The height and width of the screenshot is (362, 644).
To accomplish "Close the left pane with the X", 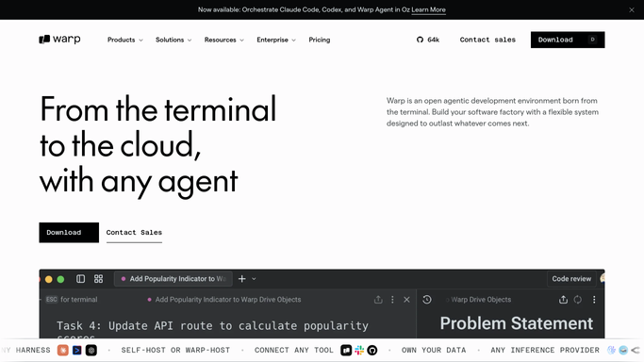I will 406,300.
